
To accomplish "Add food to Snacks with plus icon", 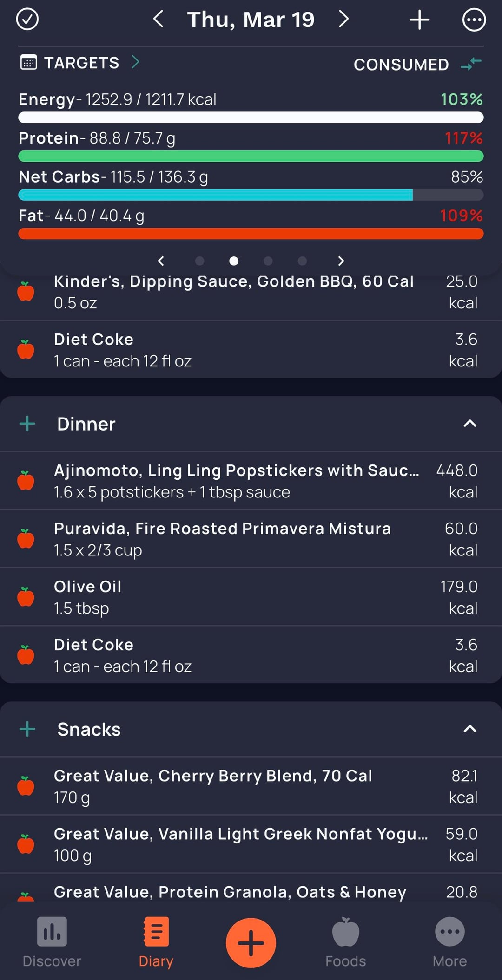I will pyautogui.click(x=27, y=729).
